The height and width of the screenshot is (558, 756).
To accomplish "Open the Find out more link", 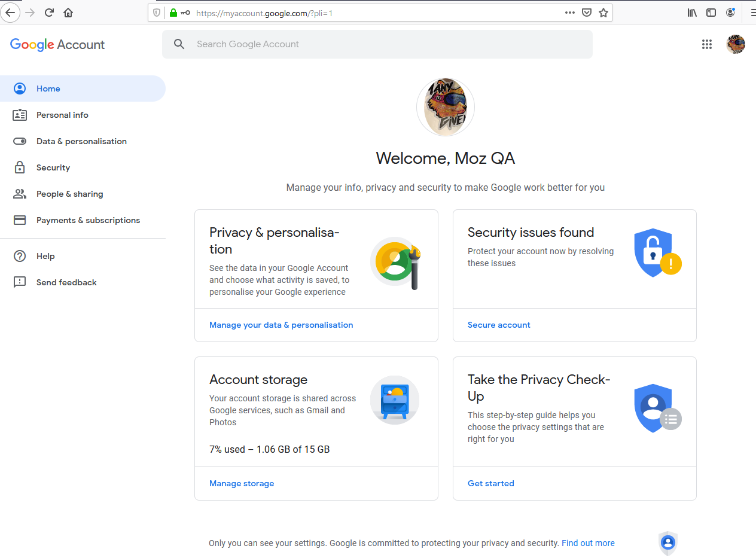I will (x=588, y=543).
